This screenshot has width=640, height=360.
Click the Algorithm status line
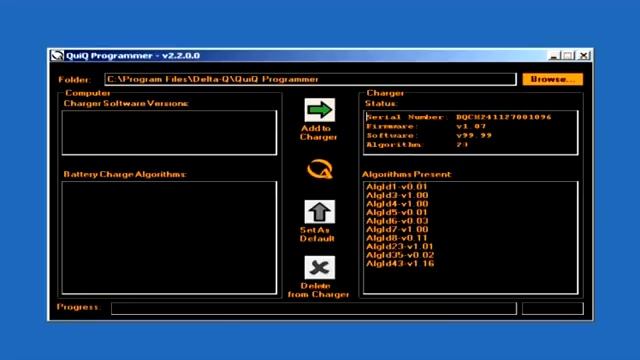[417, 144]
